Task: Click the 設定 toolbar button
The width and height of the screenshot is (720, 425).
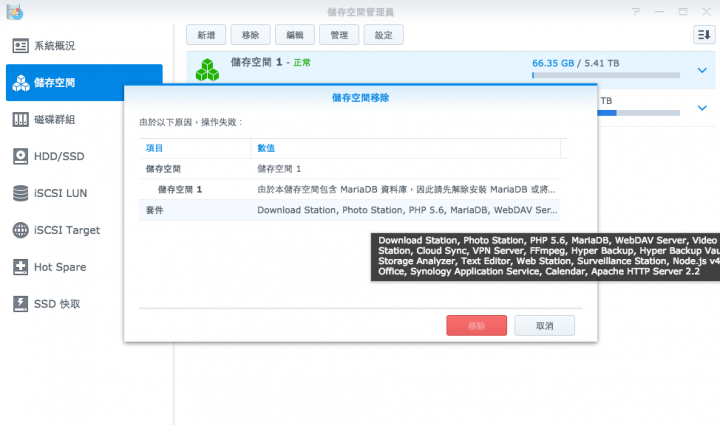Action: click(x=383, y=35)
